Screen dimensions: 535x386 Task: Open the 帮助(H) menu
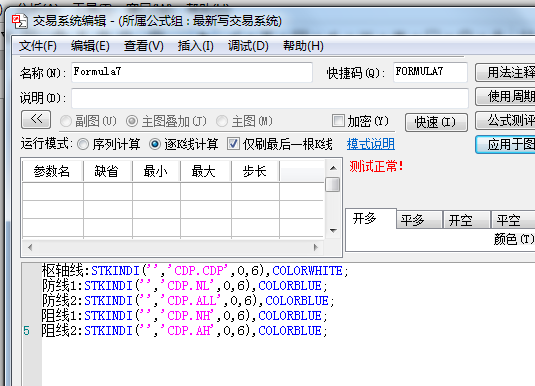point(303,46)
